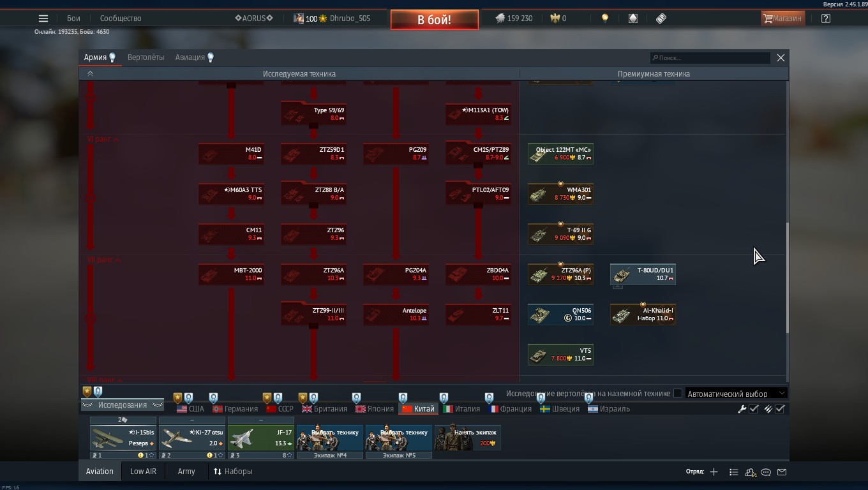Collapse the VII ранг section
Viewport: 868px width, 490px height.
104,260
